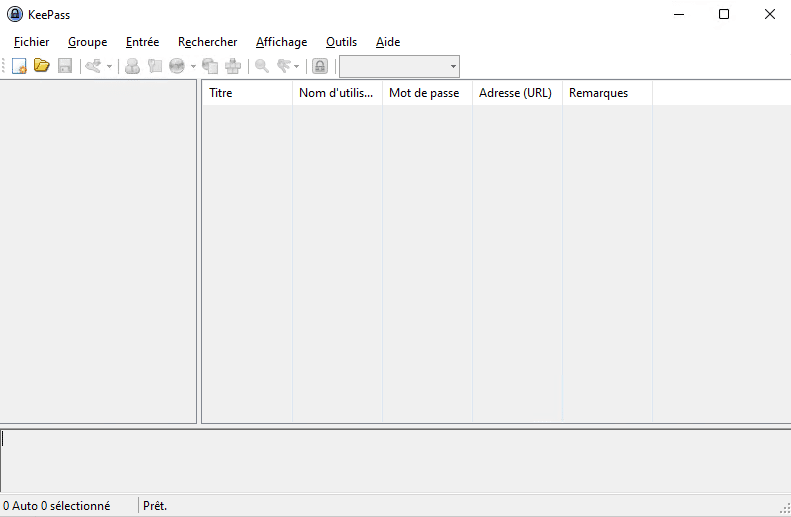Click the KeePass lock icon in title bar
Image resolution: width=791 pixels, height=517 pixels.
[x=15, y=14]
